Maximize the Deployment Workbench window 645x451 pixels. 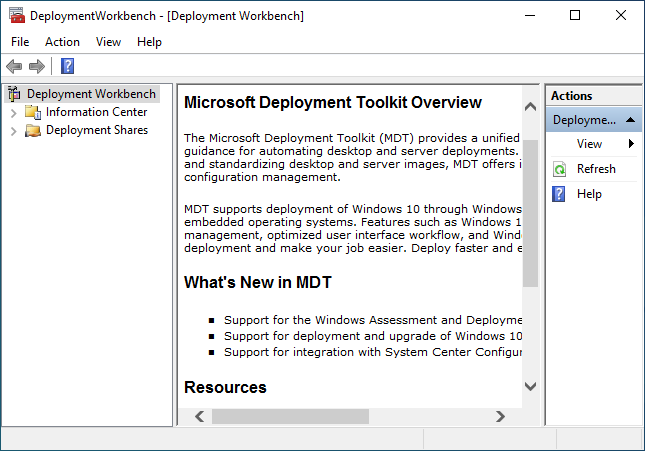tap(575, 16)
